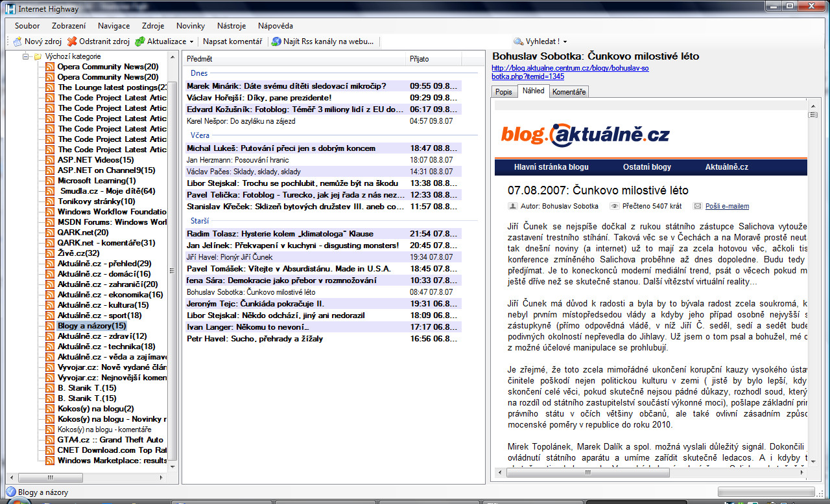Click RSS icon beside Smudla.cz - Moje dítě(64)
Image resolution: width=830 pixels, height=504 pixels.
point(50,191)
